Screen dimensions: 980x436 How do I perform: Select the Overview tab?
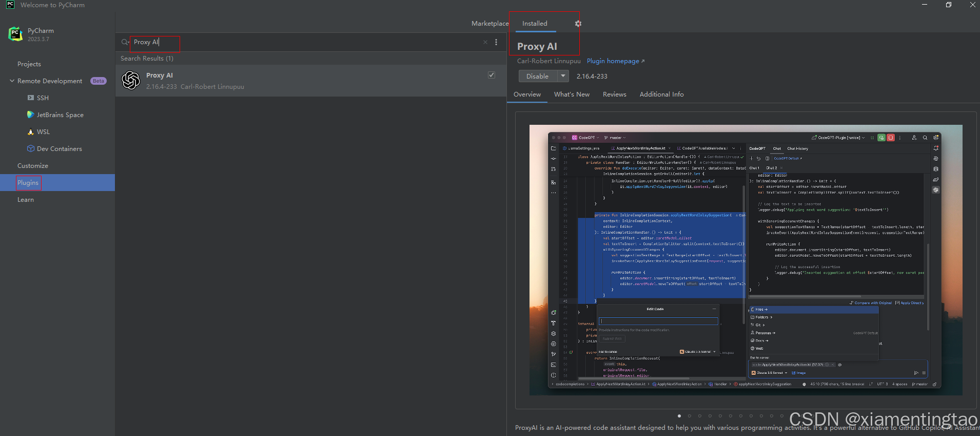point(527,94)
